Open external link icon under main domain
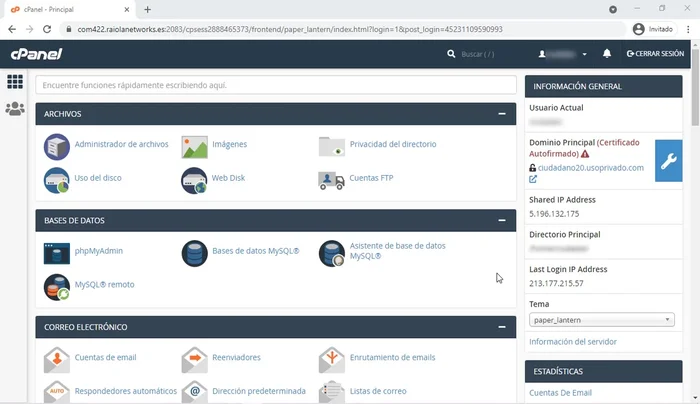 (533, 179)
